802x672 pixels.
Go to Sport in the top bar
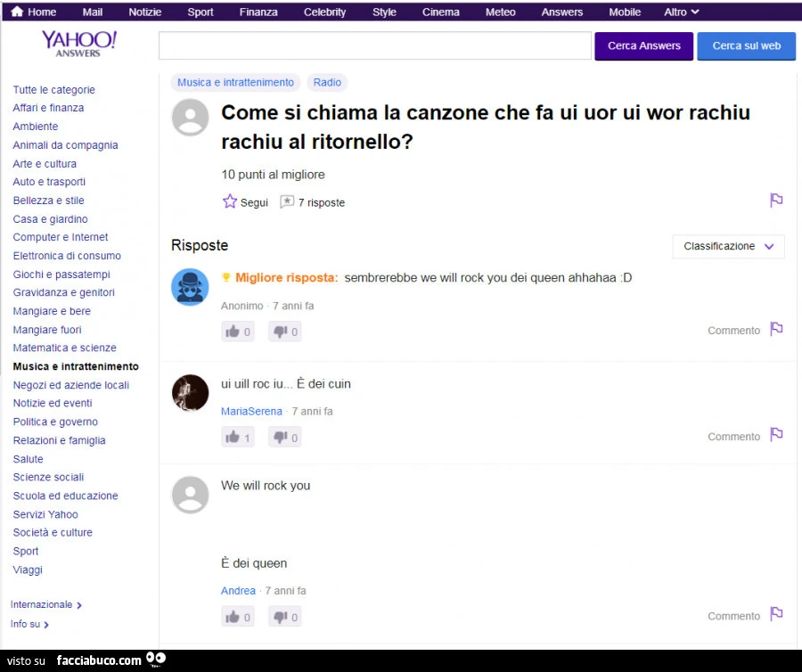pos(200,12)
